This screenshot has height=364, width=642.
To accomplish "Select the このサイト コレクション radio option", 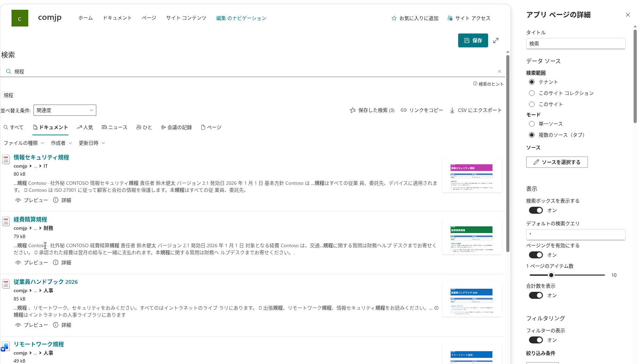I will point(532,93).
